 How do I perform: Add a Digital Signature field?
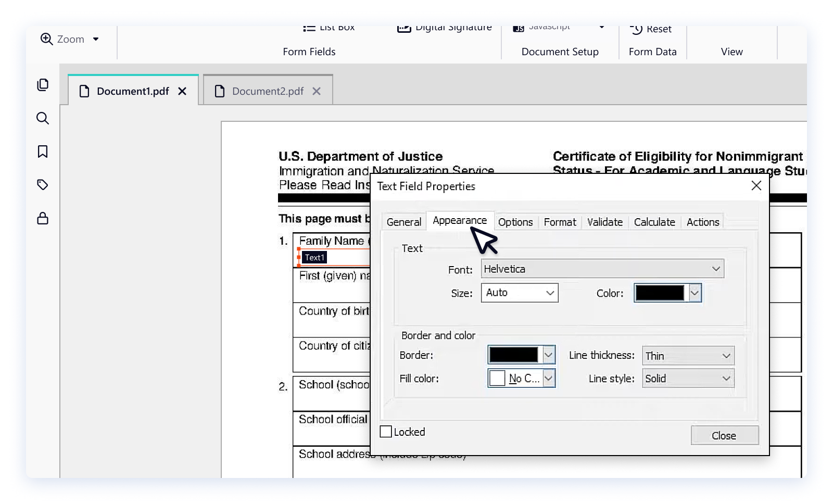[x=444, y=27]
